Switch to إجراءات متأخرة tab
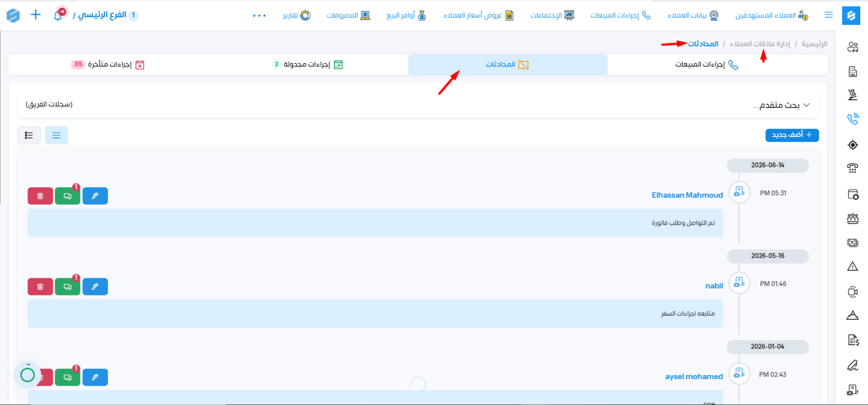Viewport: 868px width, 405px height. [107, 65]
